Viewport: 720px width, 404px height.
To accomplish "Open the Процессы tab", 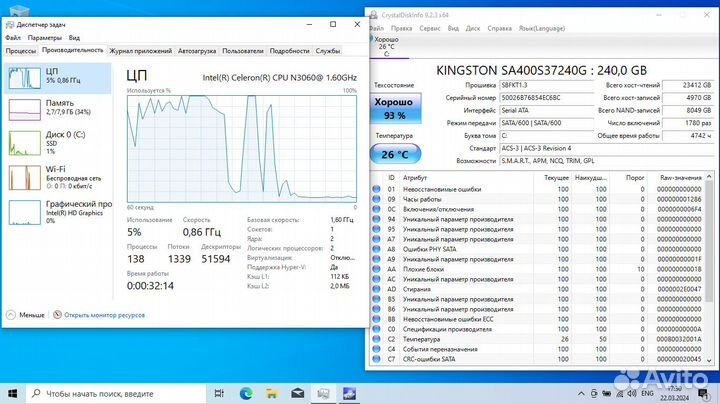I will click(x=21, y=51).
